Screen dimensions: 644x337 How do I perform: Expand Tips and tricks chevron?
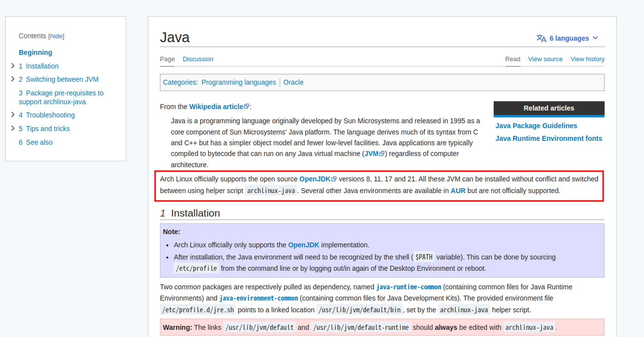pyautogui.click(x=13, y=128)
